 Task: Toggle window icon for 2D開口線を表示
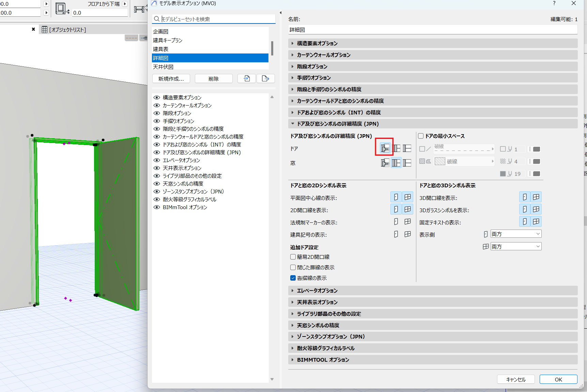[407, 209]
